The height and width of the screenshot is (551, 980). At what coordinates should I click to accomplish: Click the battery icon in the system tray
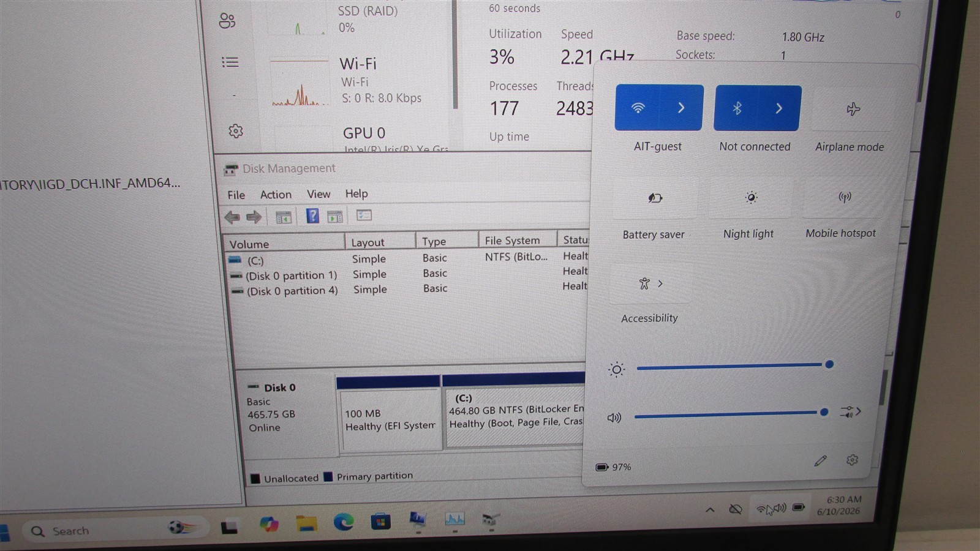point(799,508)
